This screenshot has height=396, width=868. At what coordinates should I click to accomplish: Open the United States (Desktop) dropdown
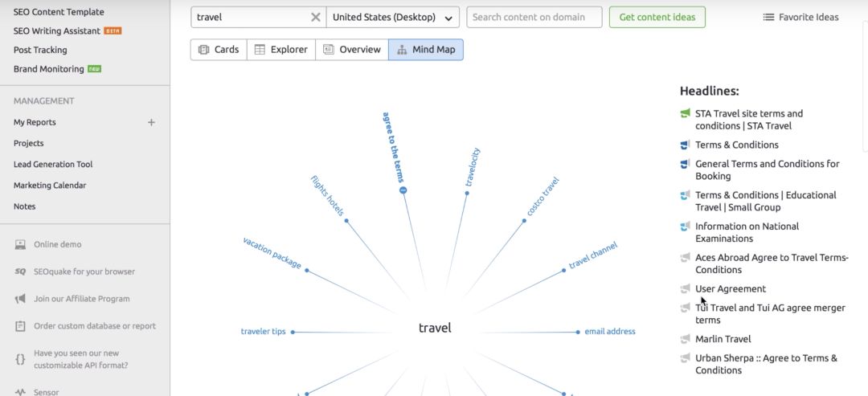(x=392, y=17)
